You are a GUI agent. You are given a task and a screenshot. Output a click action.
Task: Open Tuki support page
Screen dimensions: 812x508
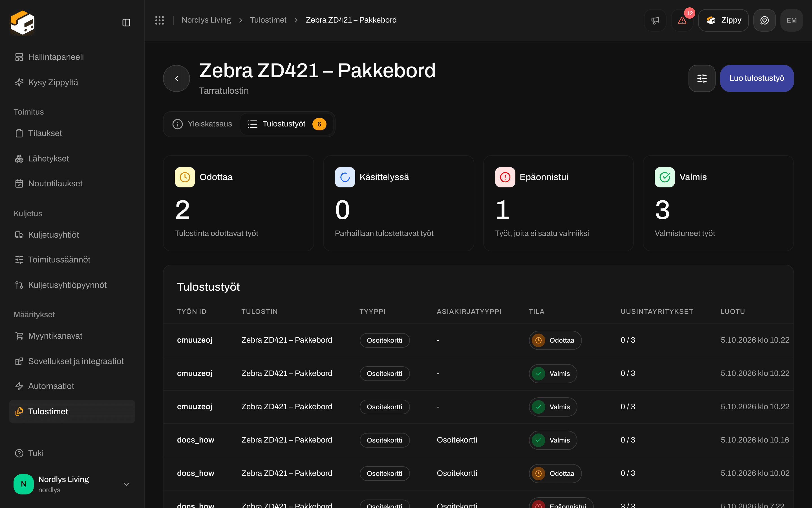[72, 453]
